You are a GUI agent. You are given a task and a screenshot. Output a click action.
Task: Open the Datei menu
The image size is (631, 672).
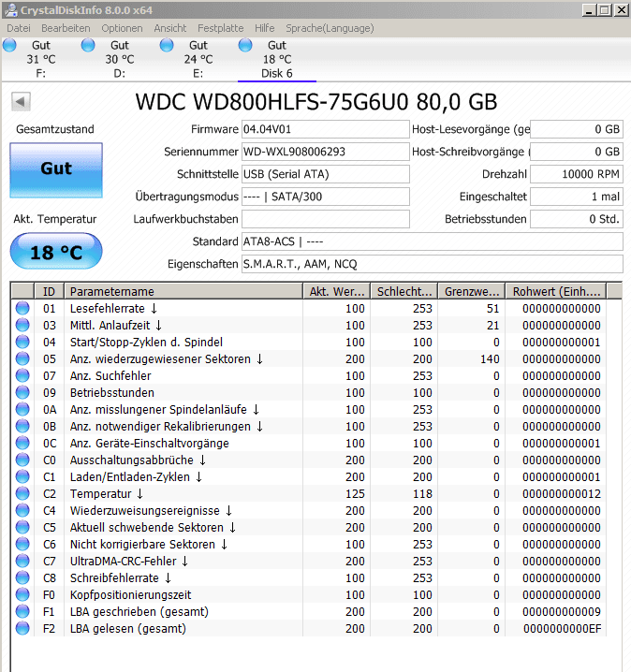point(19,28)
